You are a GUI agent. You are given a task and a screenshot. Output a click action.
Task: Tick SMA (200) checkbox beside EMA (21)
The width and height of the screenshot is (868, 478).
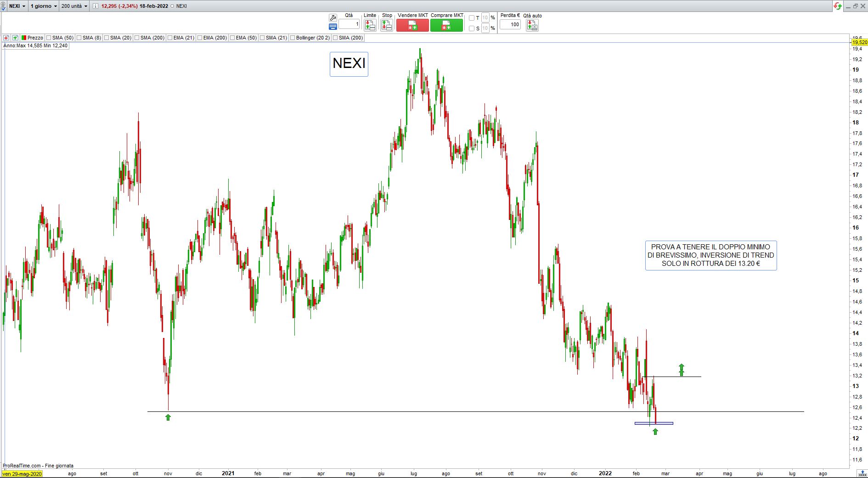(x=137, y=38)
